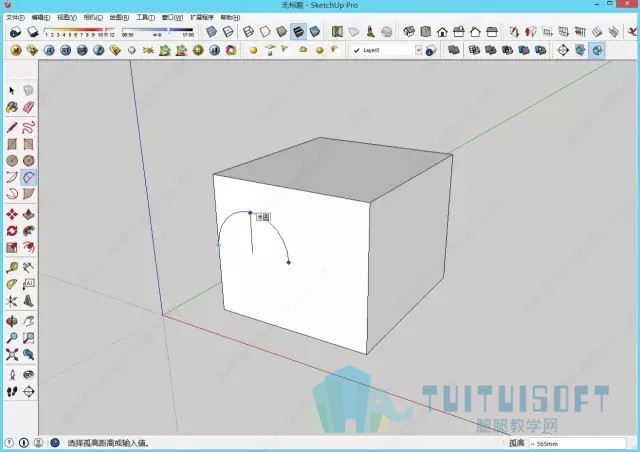Pick the Eraser tool
This screenshot has width=640, height=452.
pos(28,107)
